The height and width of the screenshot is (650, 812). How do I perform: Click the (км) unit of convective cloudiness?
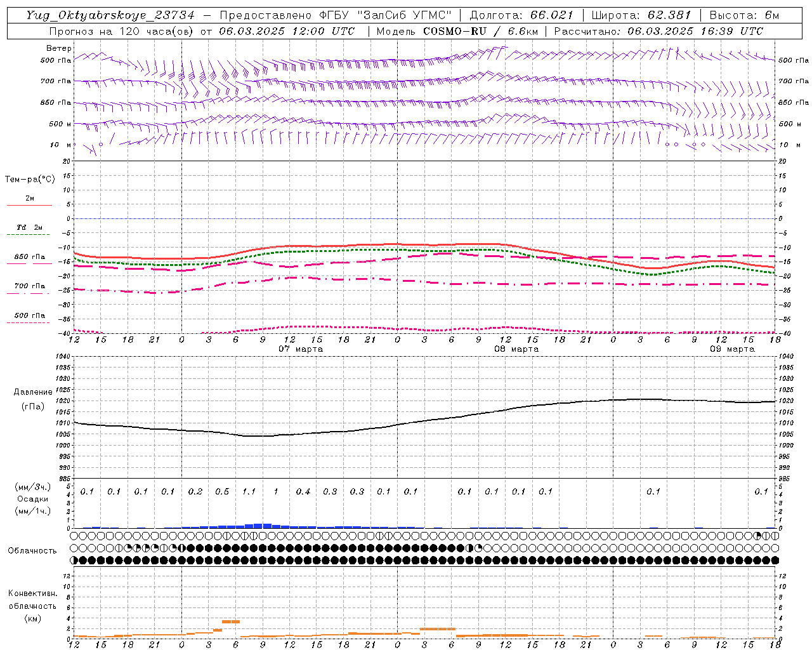(32, 618)
